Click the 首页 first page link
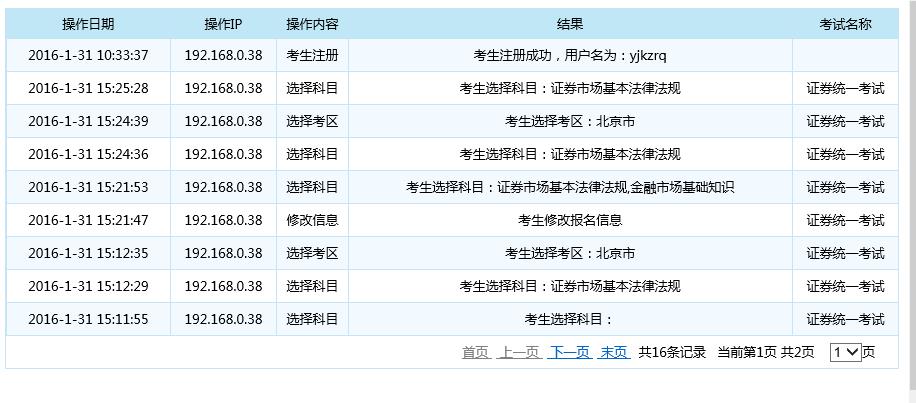 (x=475, y=352)
